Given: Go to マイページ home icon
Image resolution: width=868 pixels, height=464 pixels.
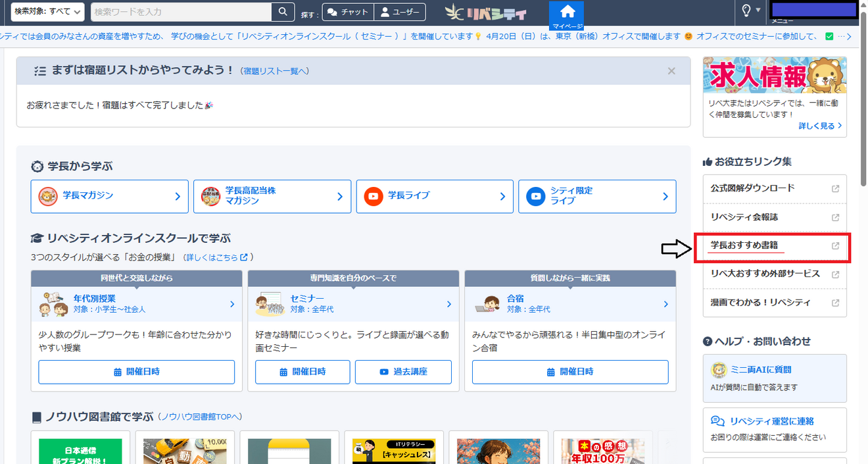Looking at the screenshot, I should click(567, 14).
